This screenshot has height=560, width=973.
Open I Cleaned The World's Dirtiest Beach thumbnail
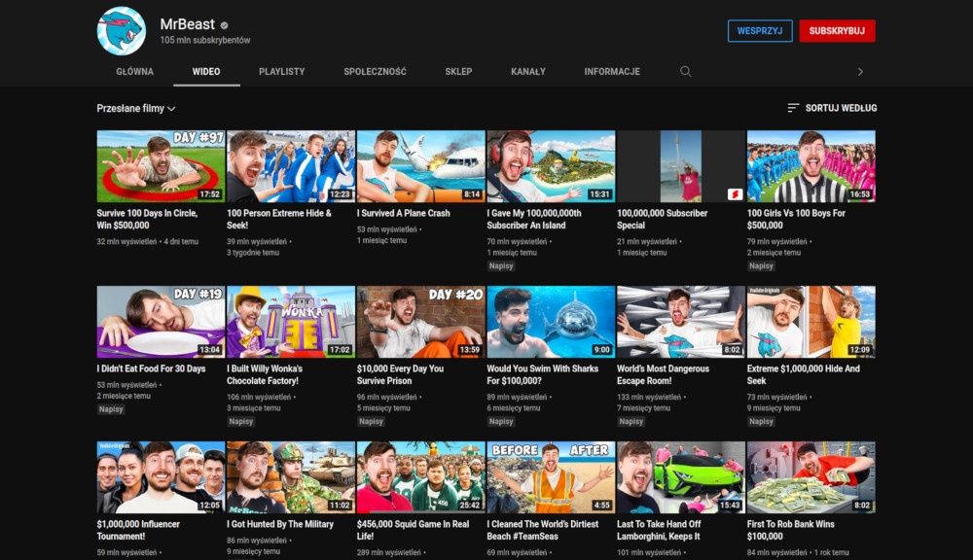[x=551, y=477]
